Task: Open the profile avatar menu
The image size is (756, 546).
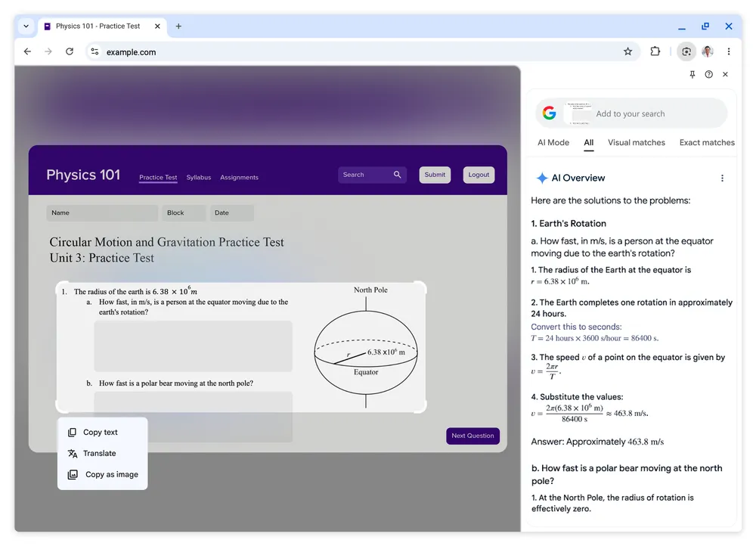Action: 708,51
